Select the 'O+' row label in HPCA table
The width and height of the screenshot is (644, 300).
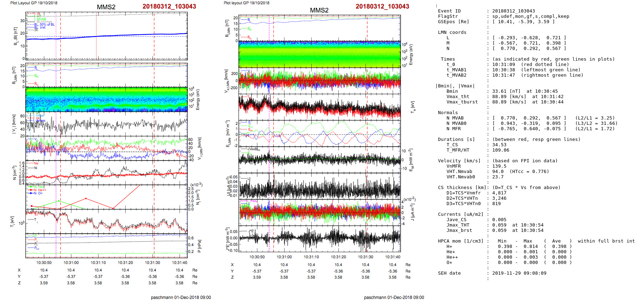click(449, 263)
